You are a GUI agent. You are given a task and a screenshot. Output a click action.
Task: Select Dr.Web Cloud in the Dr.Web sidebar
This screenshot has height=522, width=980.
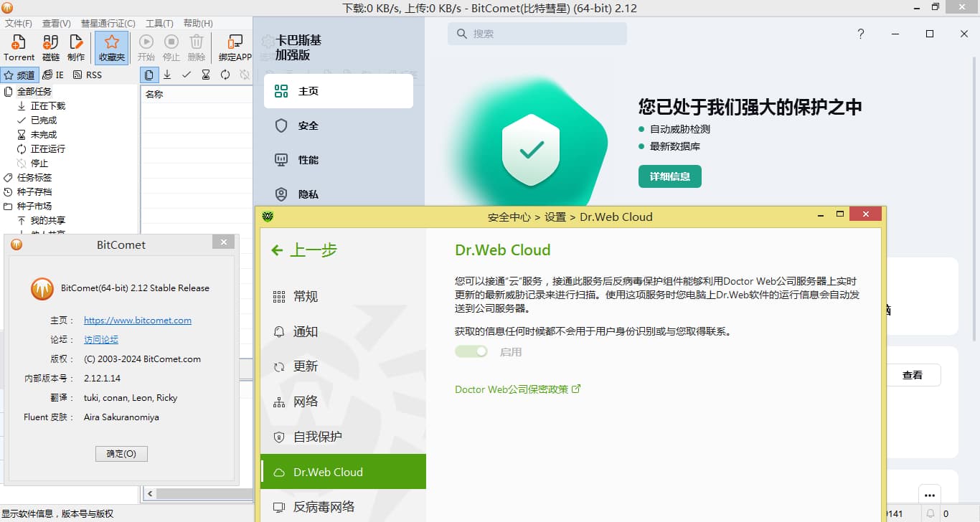coord(343,472)
